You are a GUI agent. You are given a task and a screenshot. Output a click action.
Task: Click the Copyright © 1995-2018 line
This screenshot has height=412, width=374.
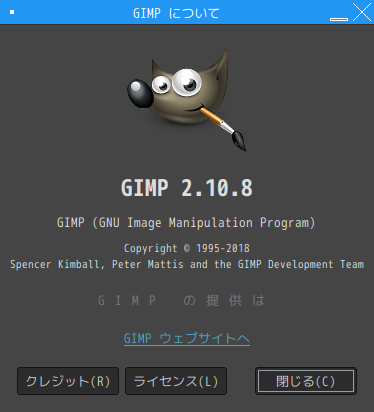point(187,248)
